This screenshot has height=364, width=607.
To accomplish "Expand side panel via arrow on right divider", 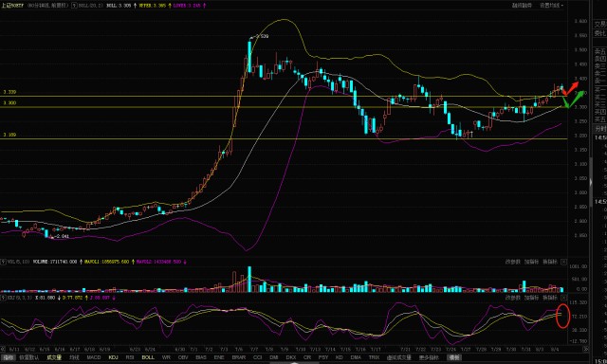I will (591, 182).
